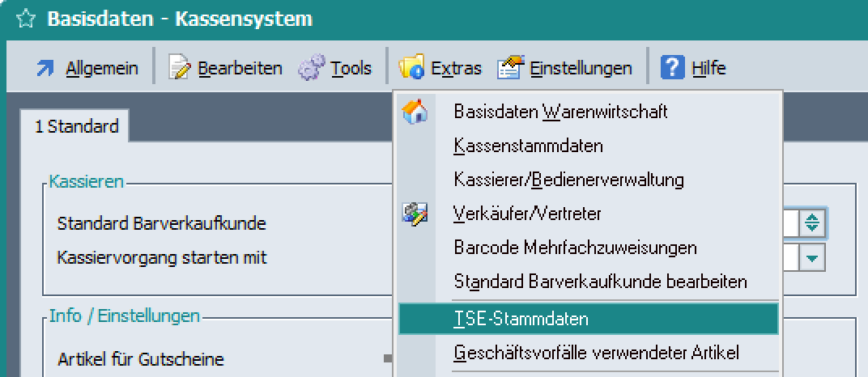Select Standard Barverkaufkunde bearbeiten

click(x=600, y=282)
